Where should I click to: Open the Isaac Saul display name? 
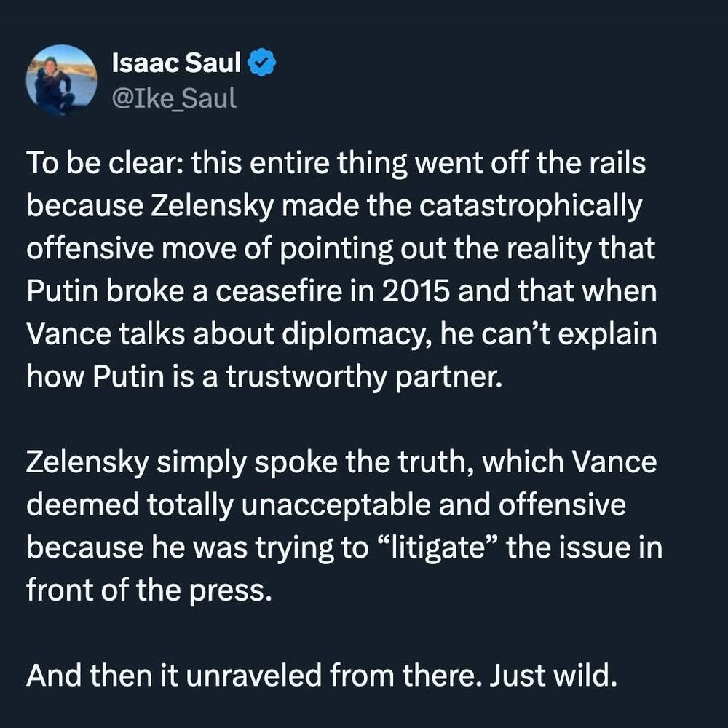coord(176,64)
